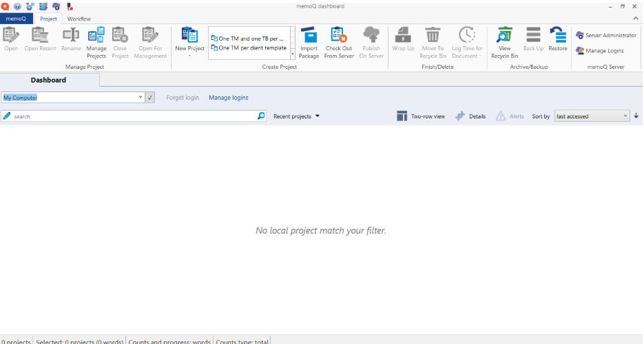Click Move To Recycle Bin
The height and width of the screenshot is (344, 644).
pyautogui.click(x=433, y=43)
